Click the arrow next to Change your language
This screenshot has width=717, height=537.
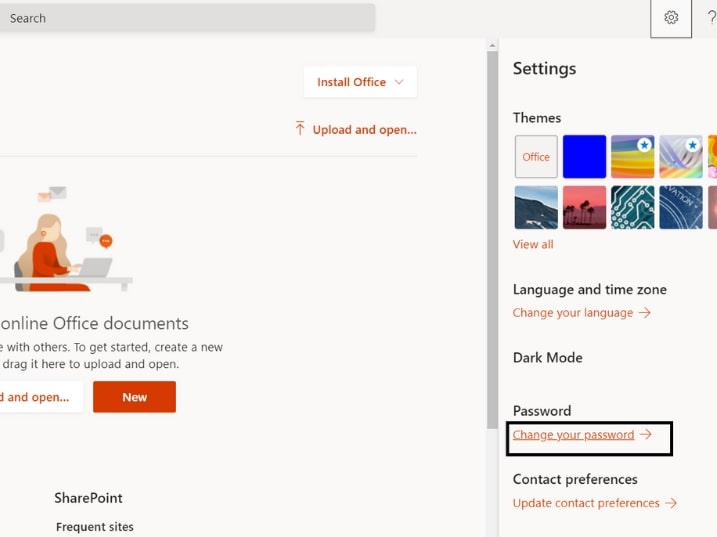[645, 313]
